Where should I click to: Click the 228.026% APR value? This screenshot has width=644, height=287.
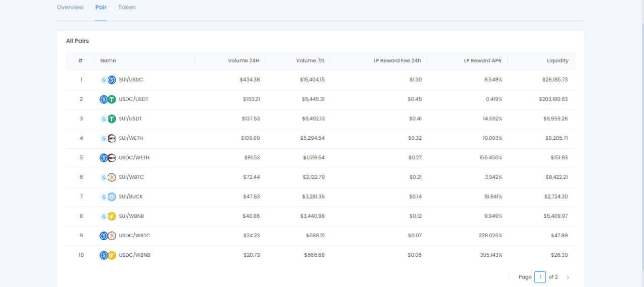point(490,236)
